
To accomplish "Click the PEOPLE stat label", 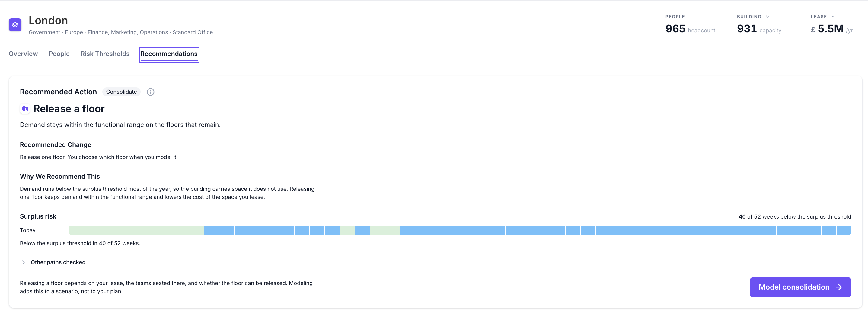I will 675,17.
